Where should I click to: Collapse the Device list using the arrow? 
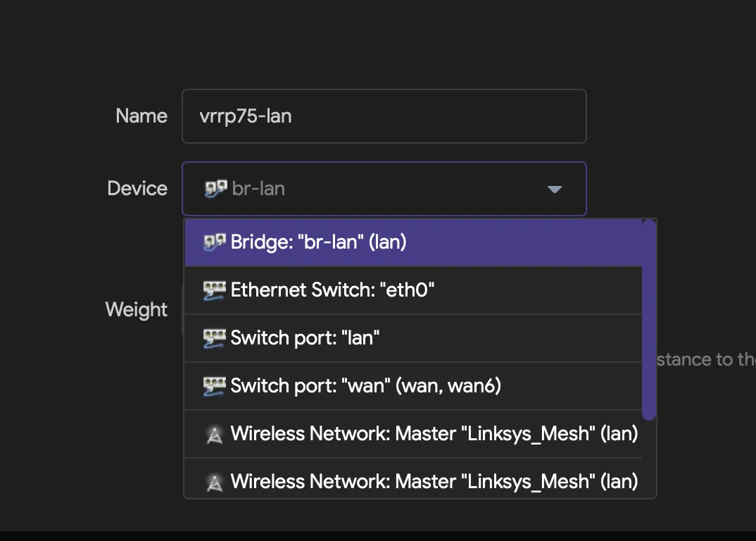555,189
